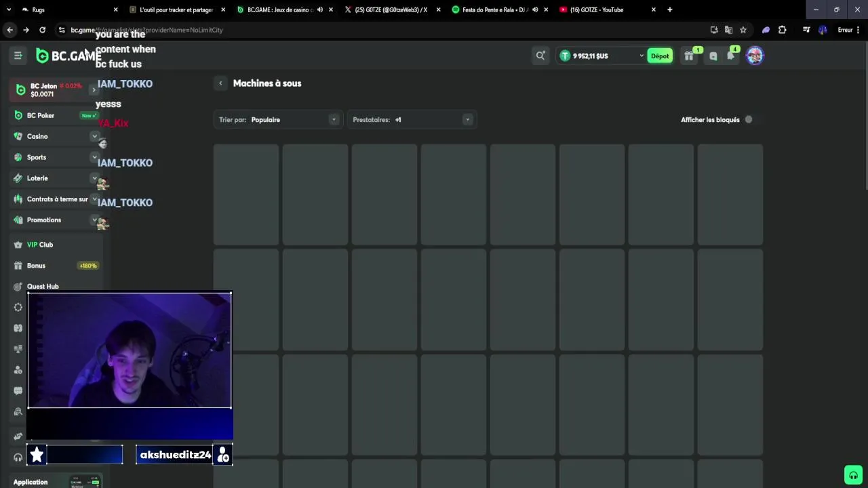The width and height of the screenshot is (868, 488).
Task: Click the sidebar handshake icon
Action: click(x=18, y=436)
